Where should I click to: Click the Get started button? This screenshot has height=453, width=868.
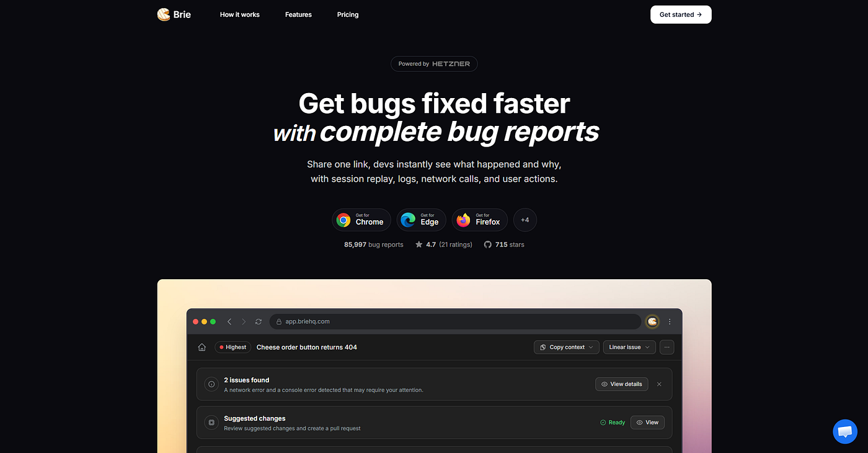tap(681, 14)
